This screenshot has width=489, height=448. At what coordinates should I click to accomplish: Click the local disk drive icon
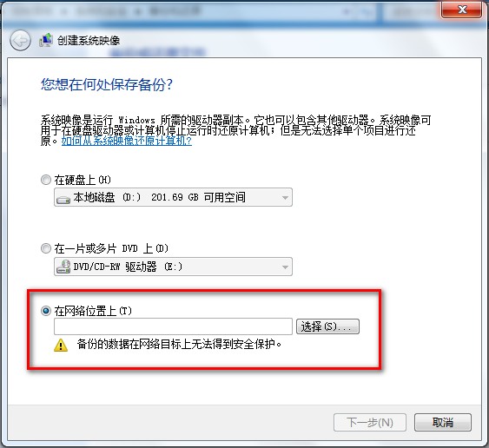tap(63, 199)
